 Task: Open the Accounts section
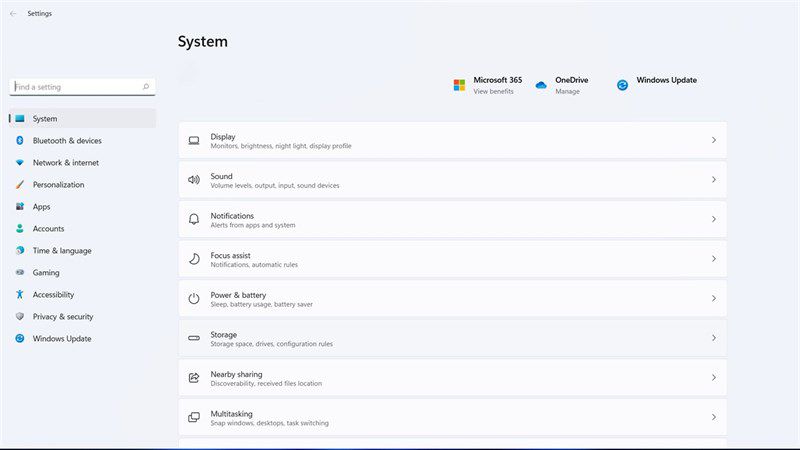point(48,229)
